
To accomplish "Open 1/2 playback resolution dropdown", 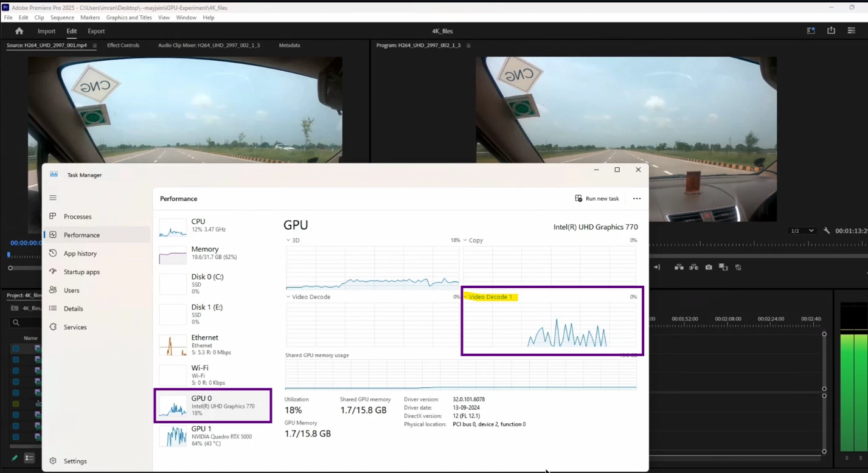I will pos(802,231).
